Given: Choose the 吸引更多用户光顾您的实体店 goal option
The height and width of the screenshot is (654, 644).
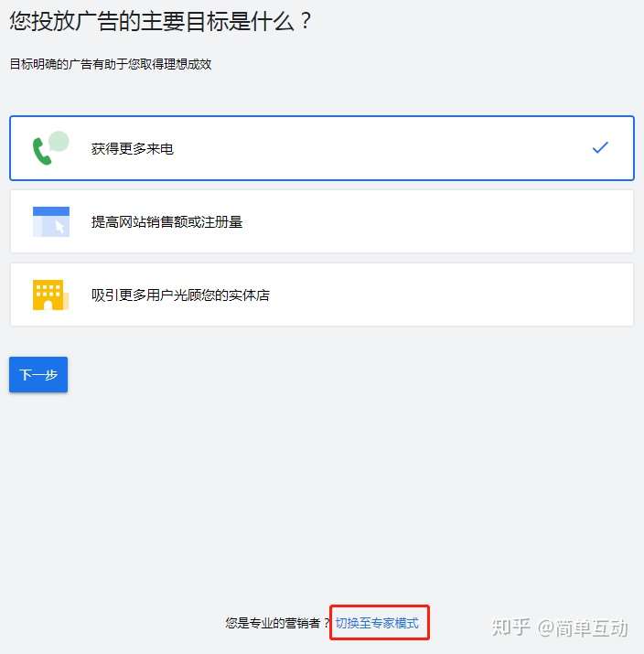Looking at the screenshot, I should 322,295.
